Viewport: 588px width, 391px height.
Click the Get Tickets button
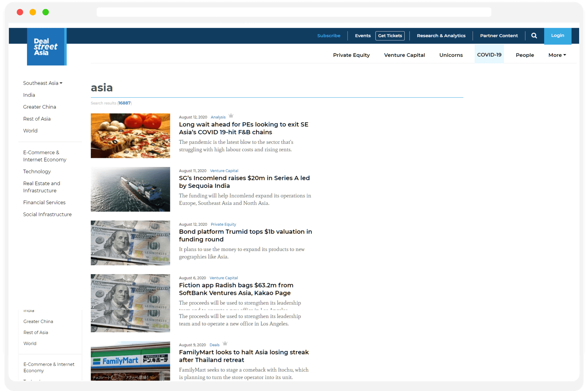coord(390,35)
